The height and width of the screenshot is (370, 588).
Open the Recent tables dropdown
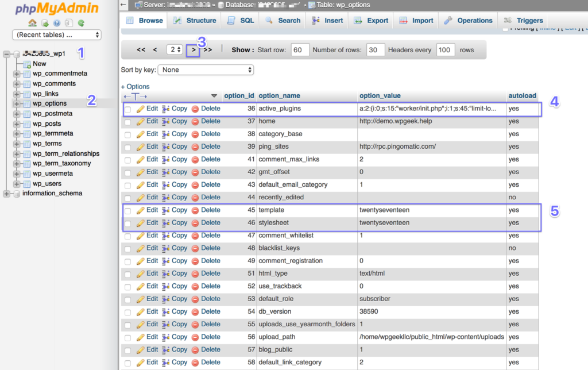tap(57, 35)
